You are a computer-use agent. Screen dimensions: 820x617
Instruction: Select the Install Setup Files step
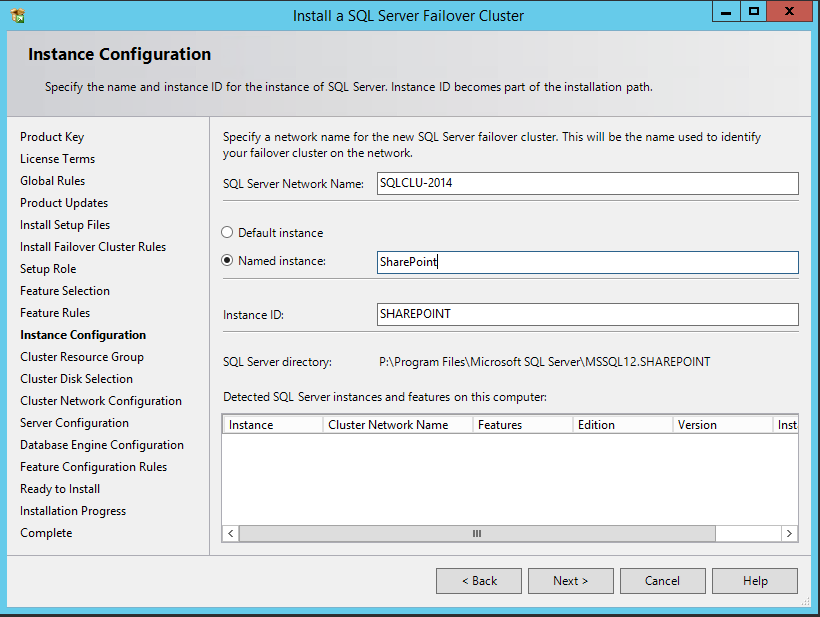pyautogui.click(x=65, y=225)
